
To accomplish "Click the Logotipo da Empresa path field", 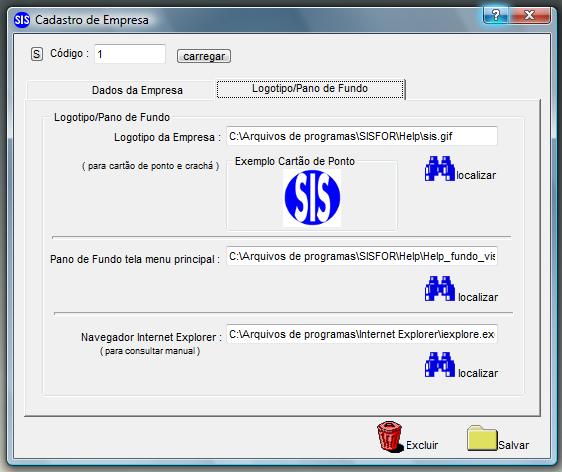I will tap(362, 136).
